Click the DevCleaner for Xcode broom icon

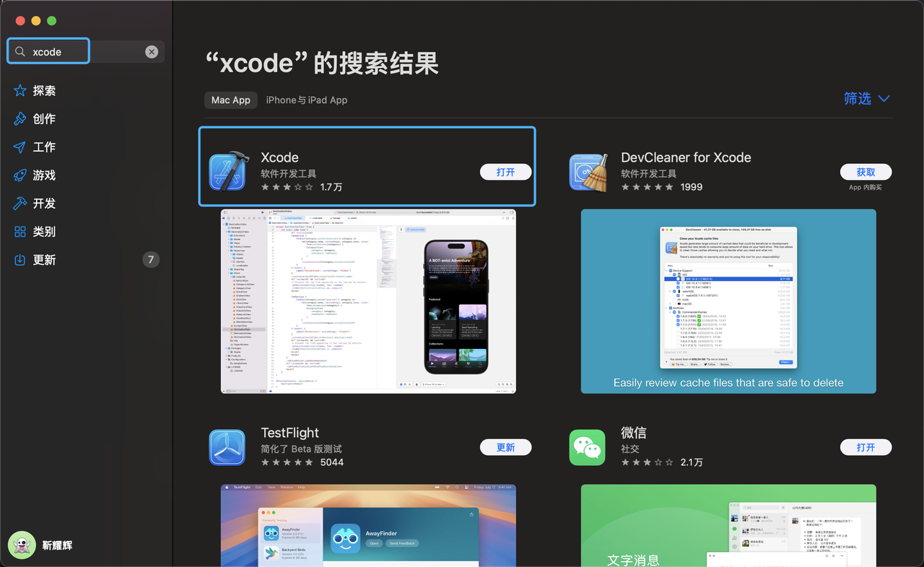[588, 172]
